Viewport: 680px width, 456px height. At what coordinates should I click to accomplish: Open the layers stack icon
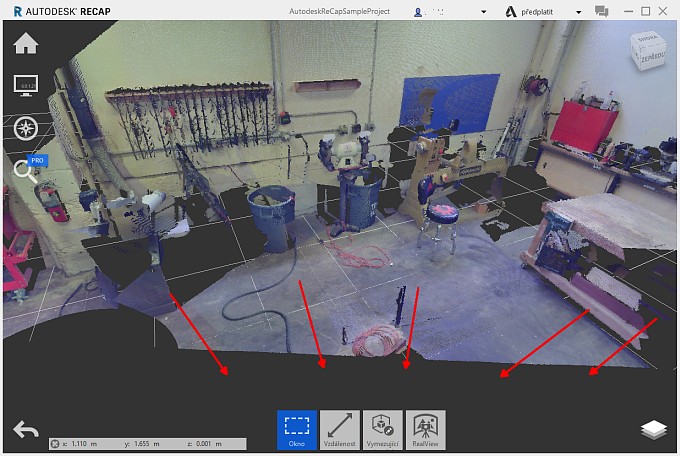pos(653,429)
